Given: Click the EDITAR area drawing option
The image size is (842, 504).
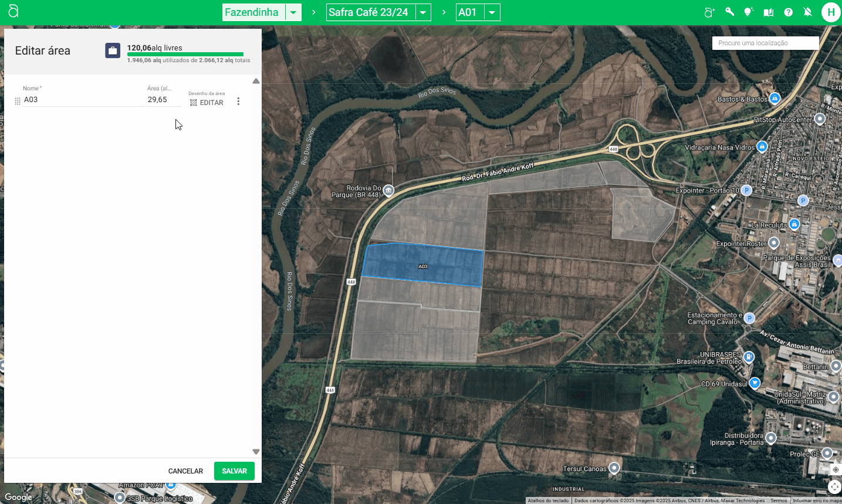Looking at the screenshot, I should click(x=207, y=102).
